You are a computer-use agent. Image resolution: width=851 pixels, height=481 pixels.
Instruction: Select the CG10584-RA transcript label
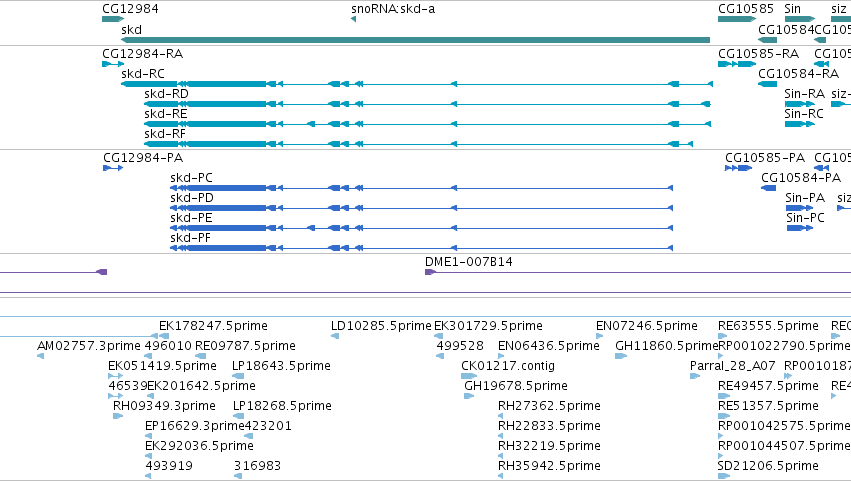tap(798, 74)
